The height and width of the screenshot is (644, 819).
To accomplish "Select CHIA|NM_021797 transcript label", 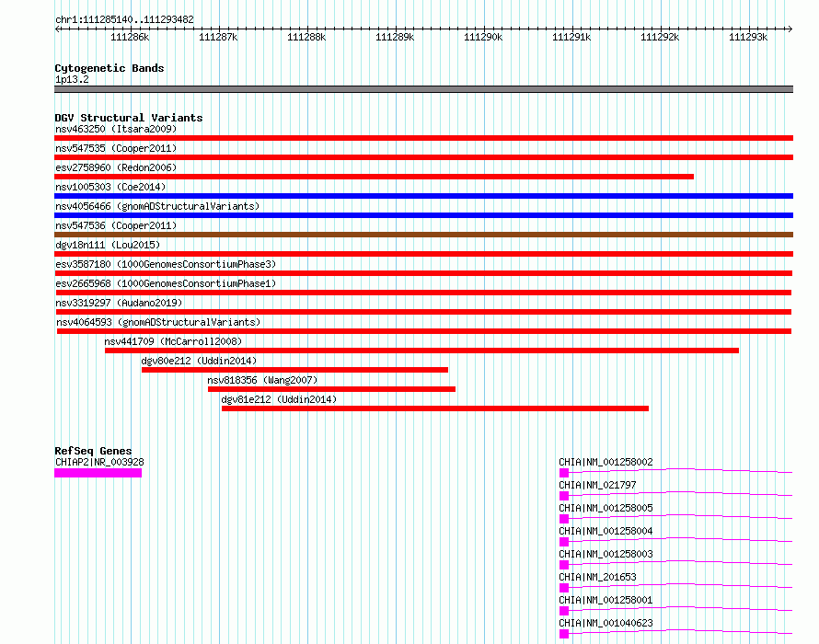I will click(597, 485).
